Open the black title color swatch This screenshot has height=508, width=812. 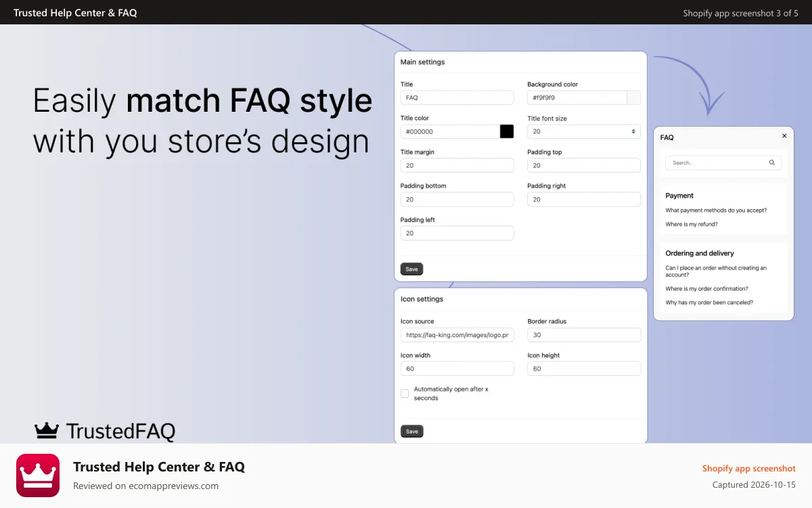(x=507, y=131)
